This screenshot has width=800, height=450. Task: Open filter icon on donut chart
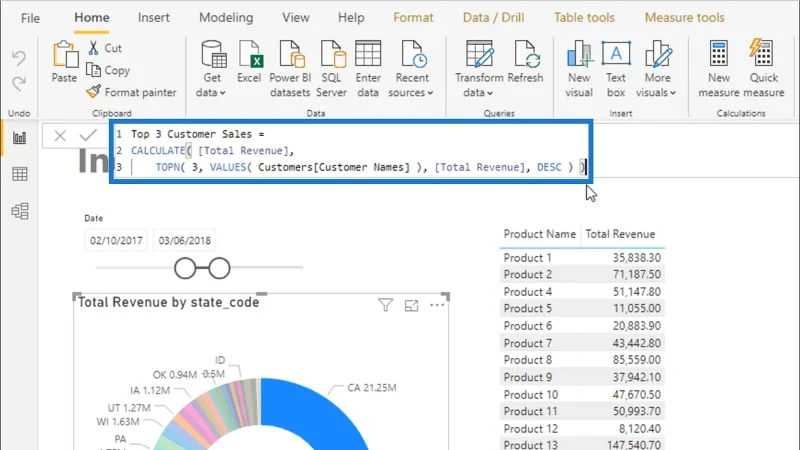tap(386, 305)
